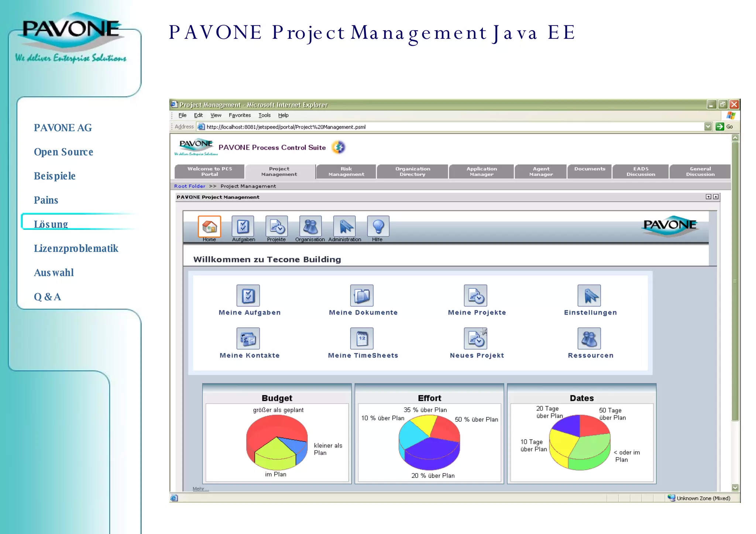Click the PAVONE logo in portlet toolbar
The height and width of the screenshot is (534, 756).
pos(670,226)
